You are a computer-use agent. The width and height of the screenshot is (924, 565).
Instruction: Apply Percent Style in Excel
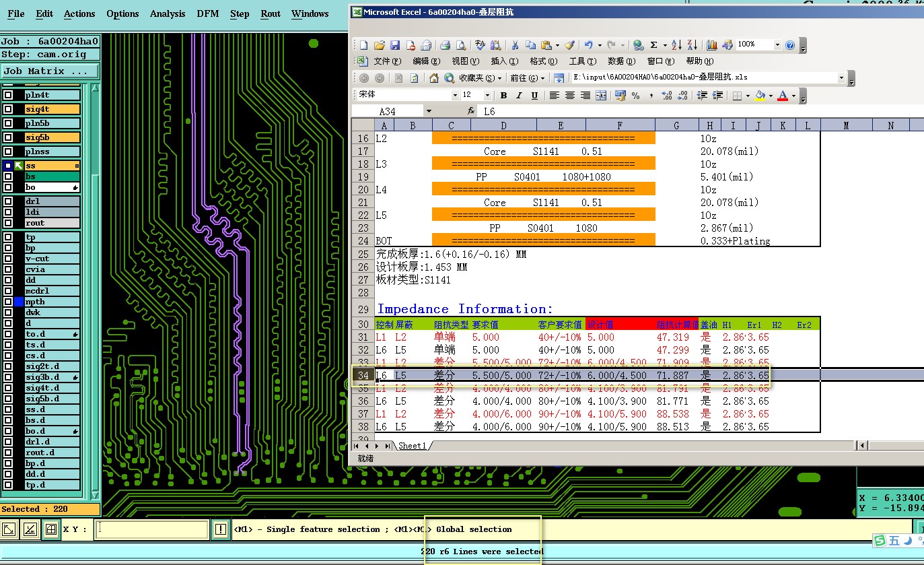coord(636,96)
